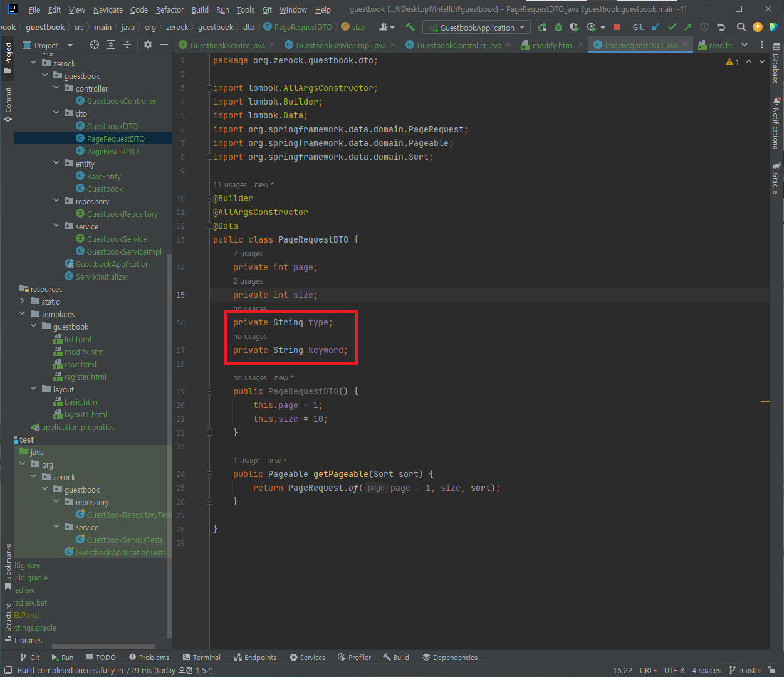
Task: Debug GuestbookApplication with the bug icon
Action: [558, 27]
